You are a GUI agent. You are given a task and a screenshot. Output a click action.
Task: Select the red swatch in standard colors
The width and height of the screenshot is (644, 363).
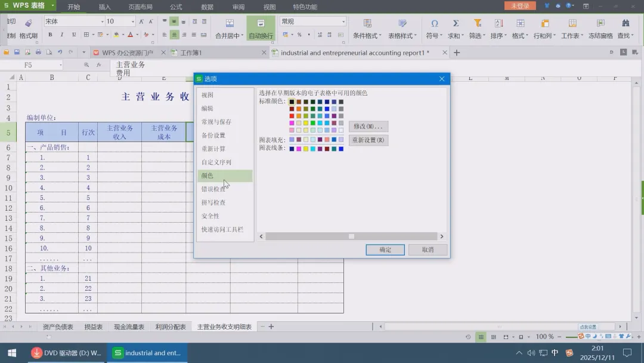click(x=292, y=116)
